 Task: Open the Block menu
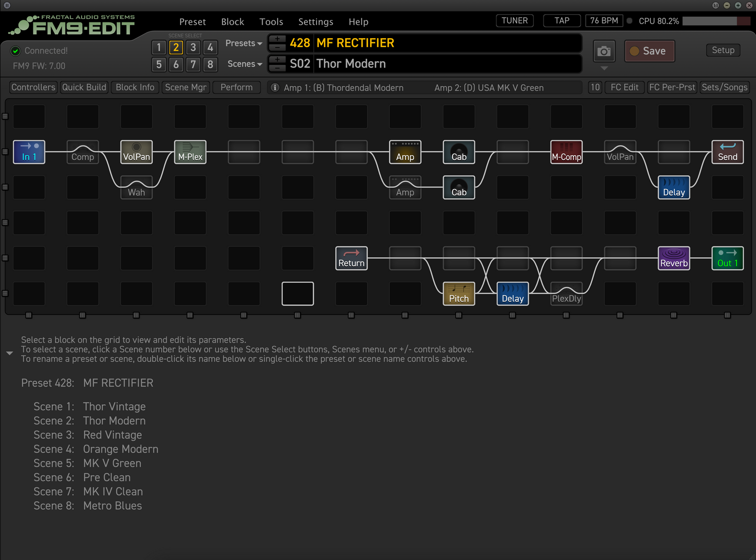233,22
